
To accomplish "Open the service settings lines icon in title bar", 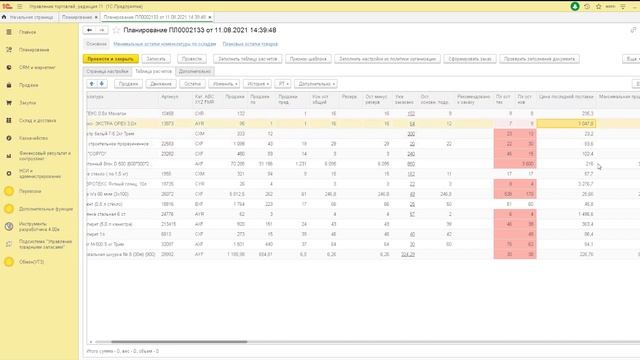I will [x=623, y=7].
